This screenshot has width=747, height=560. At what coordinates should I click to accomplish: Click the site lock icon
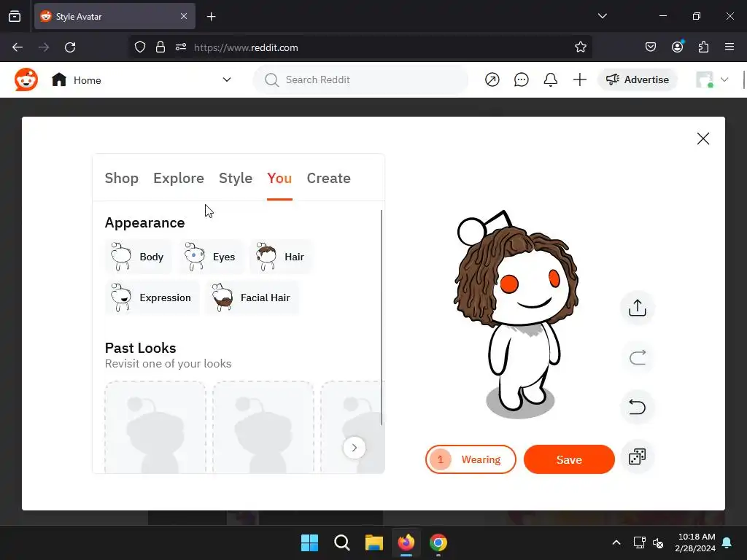160,47
